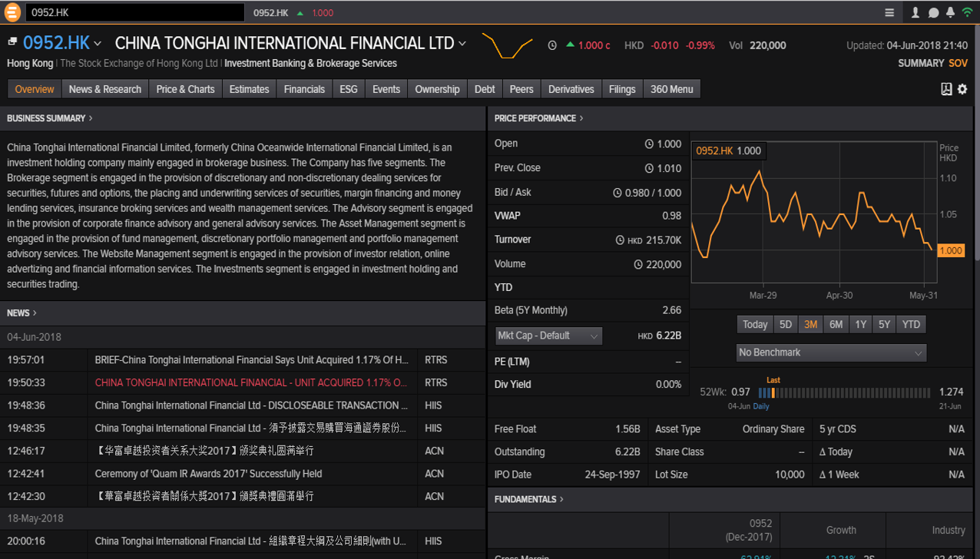The image size is (980, 559).
Task: Click the window icon beside 0952.HK
Action: click(12, 41)
